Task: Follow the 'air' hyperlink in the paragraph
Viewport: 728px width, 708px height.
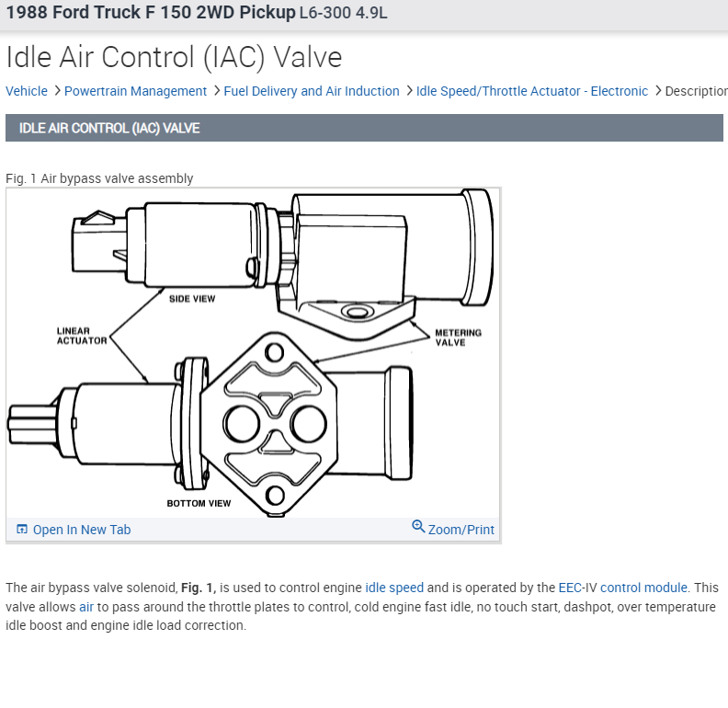Action: coord(86,607)
